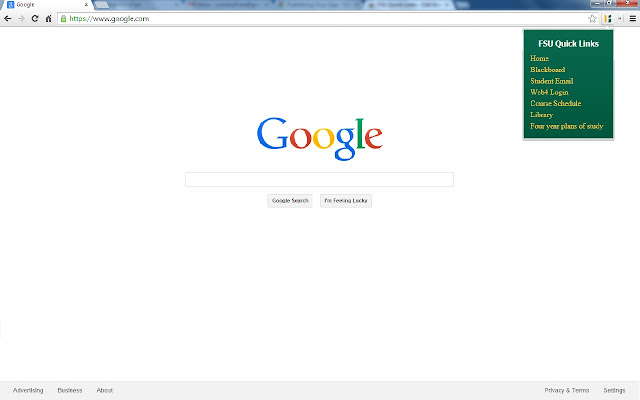Focus the address bar showing https://www.google.com
The image size is (640, 400).
tap(327, 18)
